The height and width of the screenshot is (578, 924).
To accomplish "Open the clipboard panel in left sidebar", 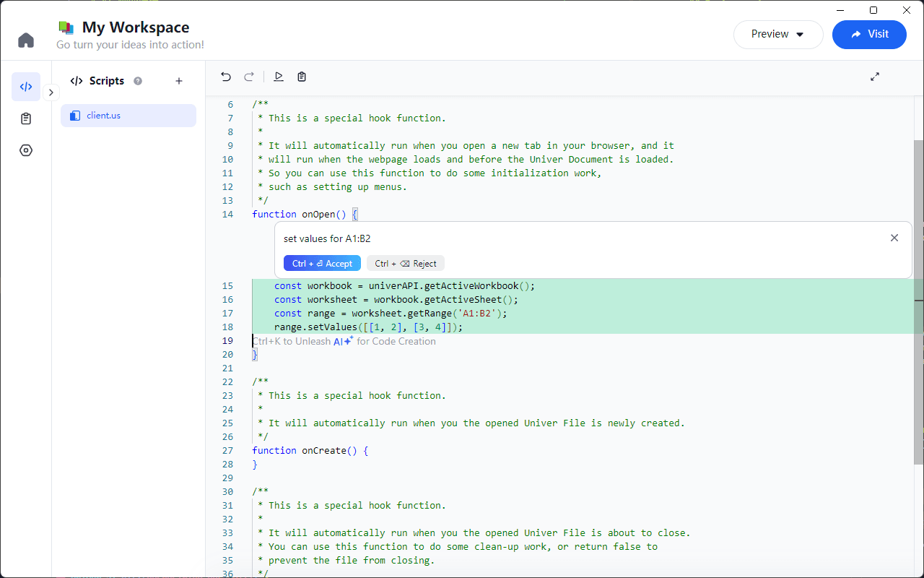I will point(26,118).
